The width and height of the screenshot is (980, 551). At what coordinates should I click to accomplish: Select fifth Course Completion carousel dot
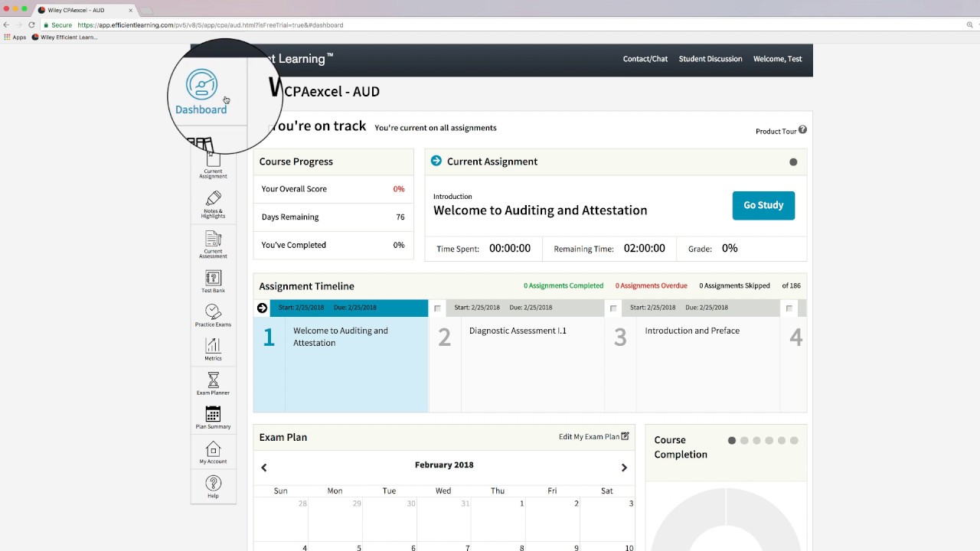[781, 440]
